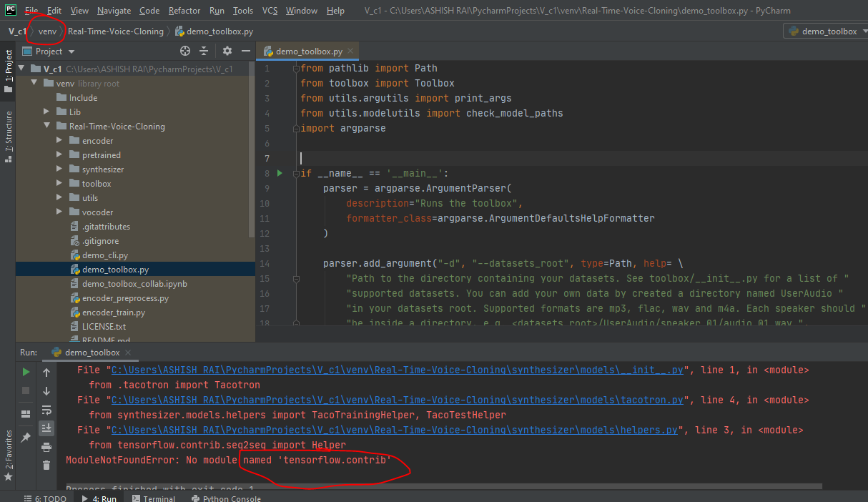The image size is (868, 502).
Task: Select encoder_train.py in tree
Action: tap(113, 312)
